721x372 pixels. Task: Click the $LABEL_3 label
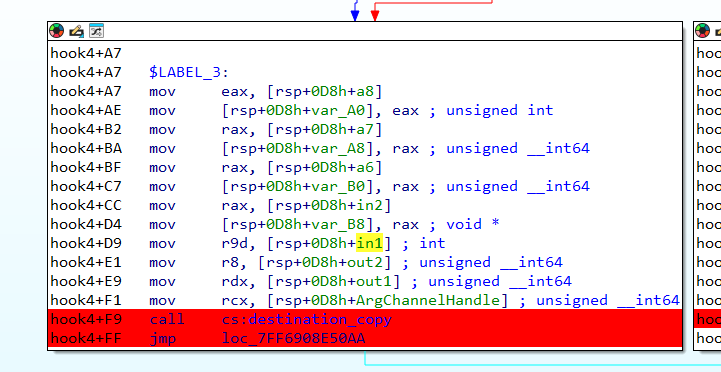coord(189,72)
